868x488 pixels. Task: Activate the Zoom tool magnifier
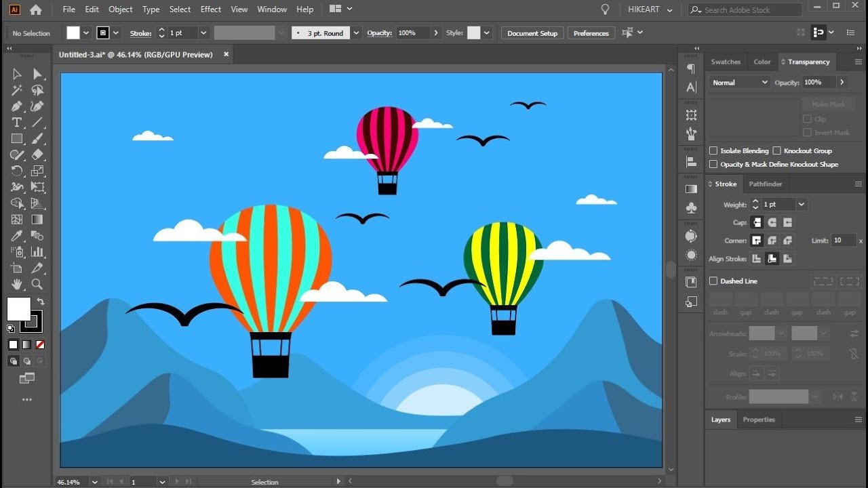click(x=37, y=285)
